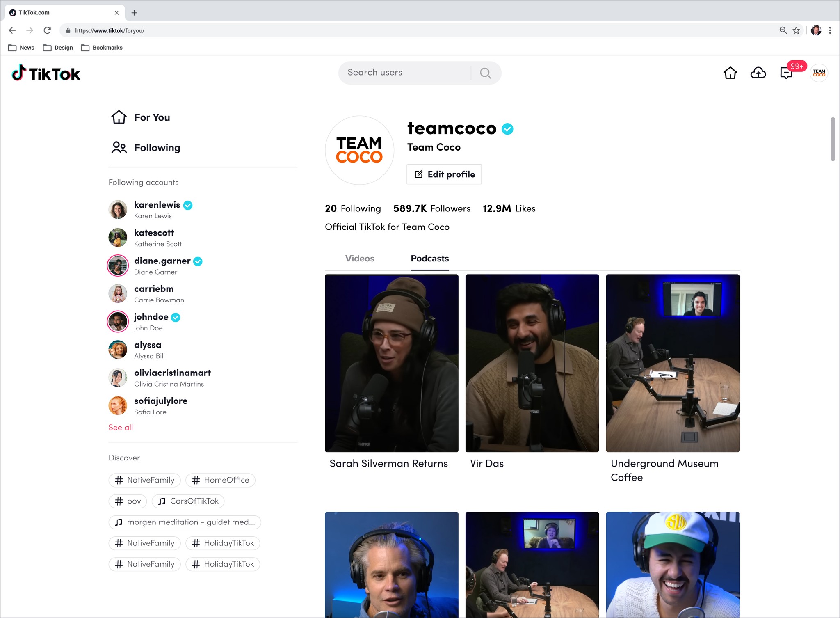Open the Vir Das podcast thumbnail
The height and width of the screenshot is (618, 840).
532,363
